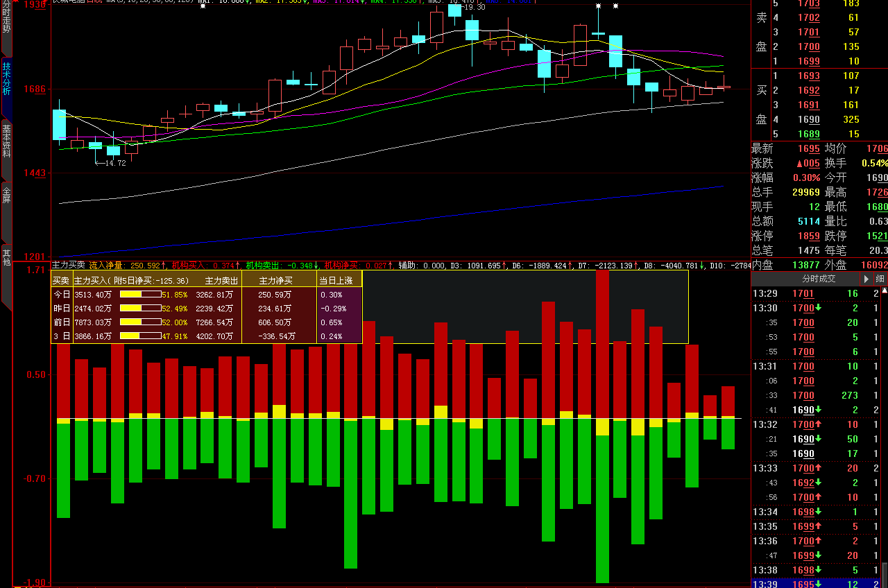The image size is (888, 588).
Task: Click the 涨停 price 1859
Action: [x=809, y=236]
